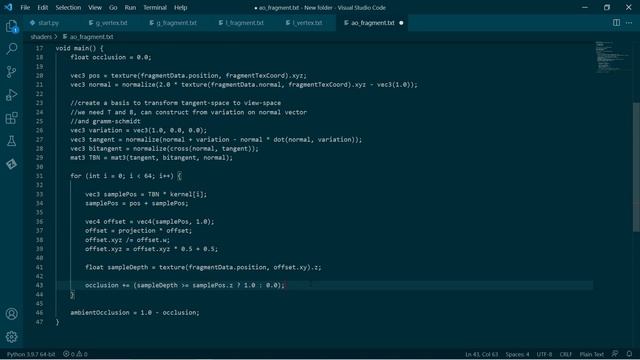640x360 pixels.
Task: Select Python 3.9.7 64-bit interpreter
Action: pyautogui.click(x=31, y=354)
